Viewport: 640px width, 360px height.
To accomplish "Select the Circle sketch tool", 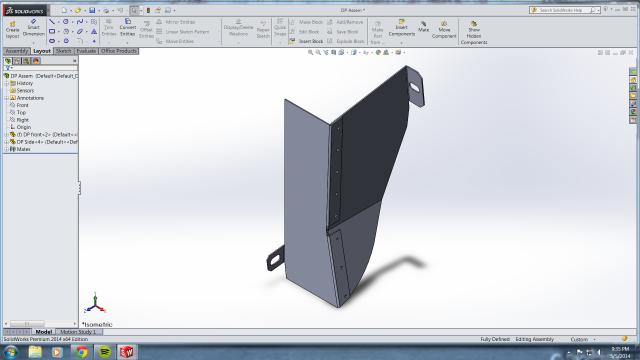I will coord(66,22).
